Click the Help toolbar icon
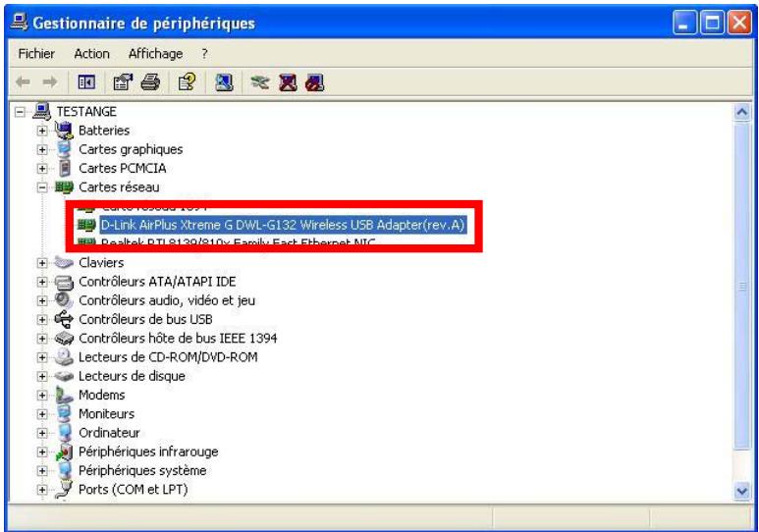The width and height of the screenshot is (759, 532). (x=188, y=82)
